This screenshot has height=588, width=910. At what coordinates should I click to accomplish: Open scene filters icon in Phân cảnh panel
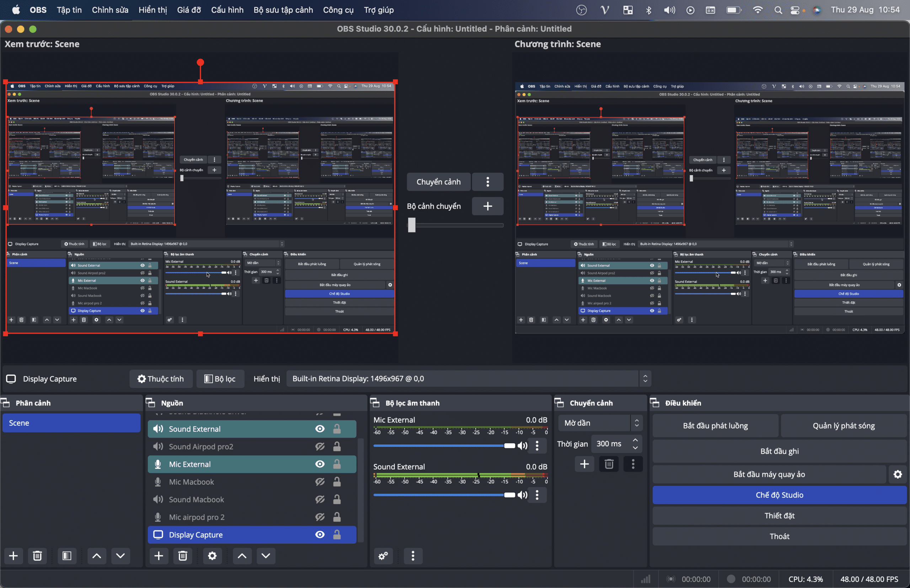[67, 556]
